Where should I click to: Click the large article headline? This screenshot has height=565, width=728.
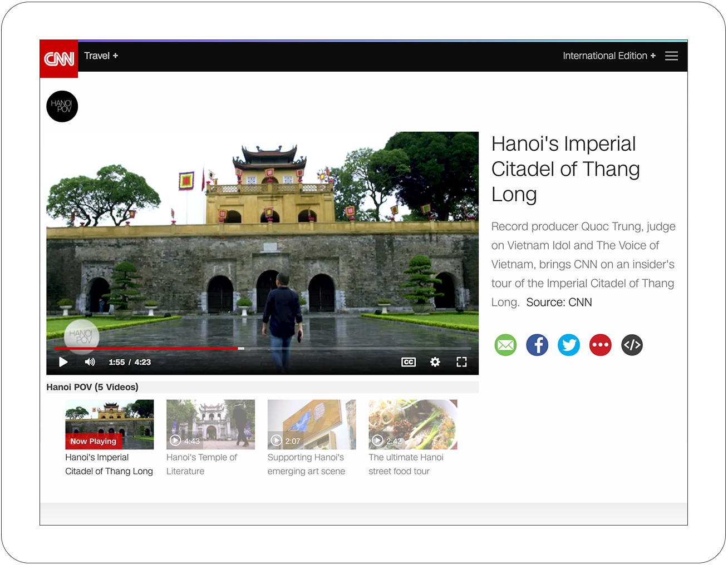[565, 169]
